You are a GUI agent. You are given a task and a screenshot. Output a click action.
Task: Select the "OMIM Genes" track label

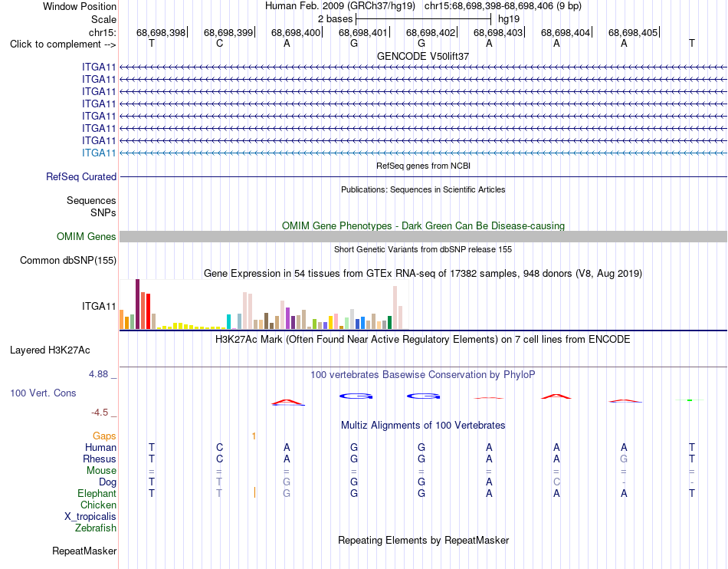(x=86, y=236)
